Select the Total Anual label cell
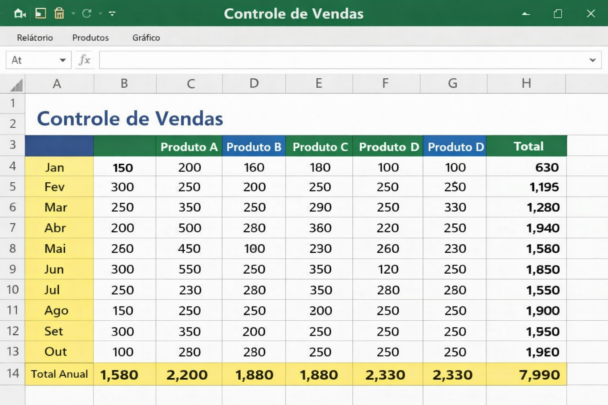Image resolution: width=608 pixels, height=405 pixels. 59,374
